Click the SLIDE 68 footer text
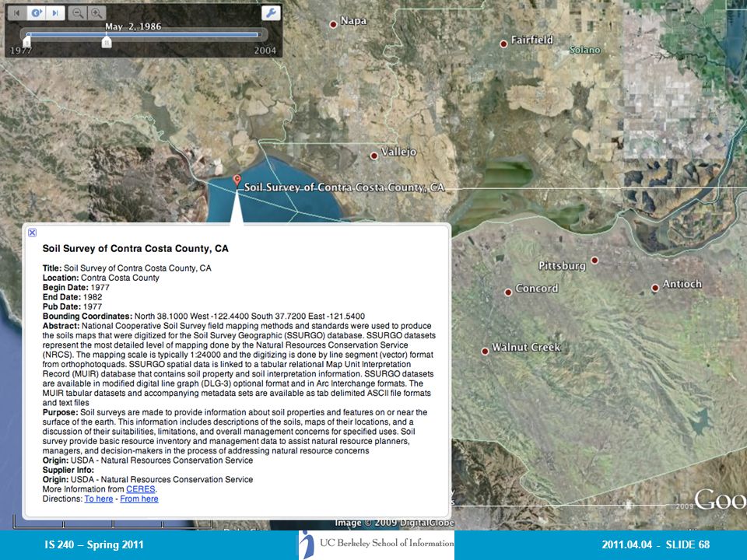This screenshot has height=560, width=747. click(687, 544)
